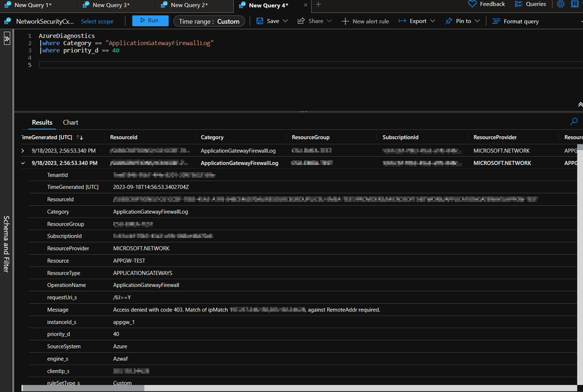Click the priority_d value 40 in details
Screen dimensions: 583x392
point(116,334)
